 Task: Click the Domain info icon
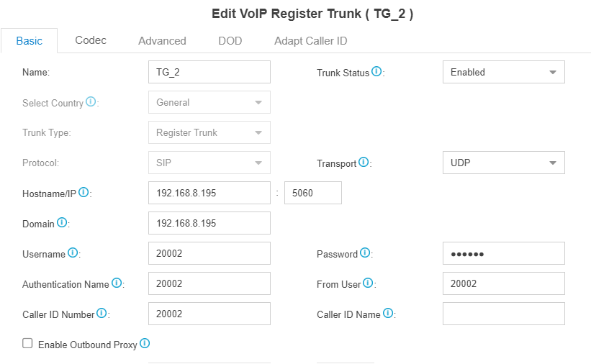(62, 222)
